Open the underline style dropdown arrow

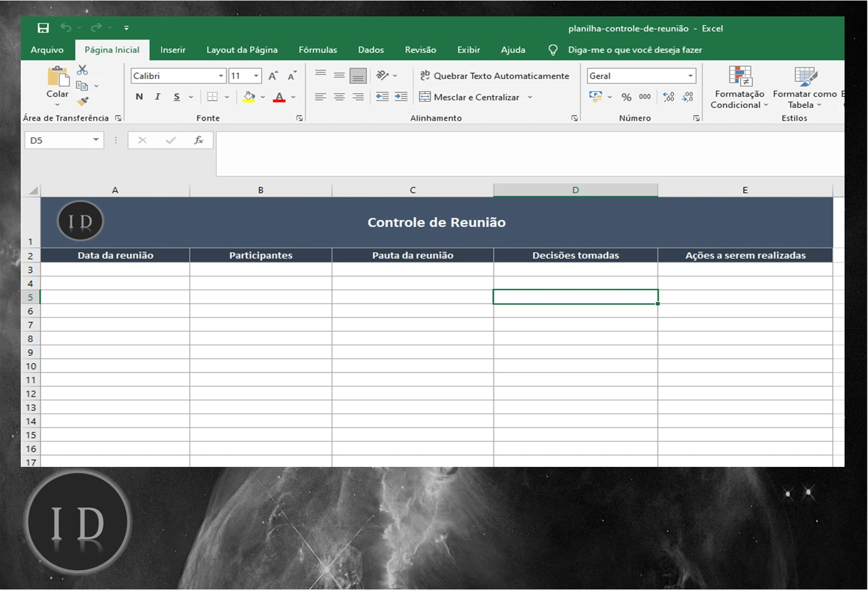(x=191, y=97)
